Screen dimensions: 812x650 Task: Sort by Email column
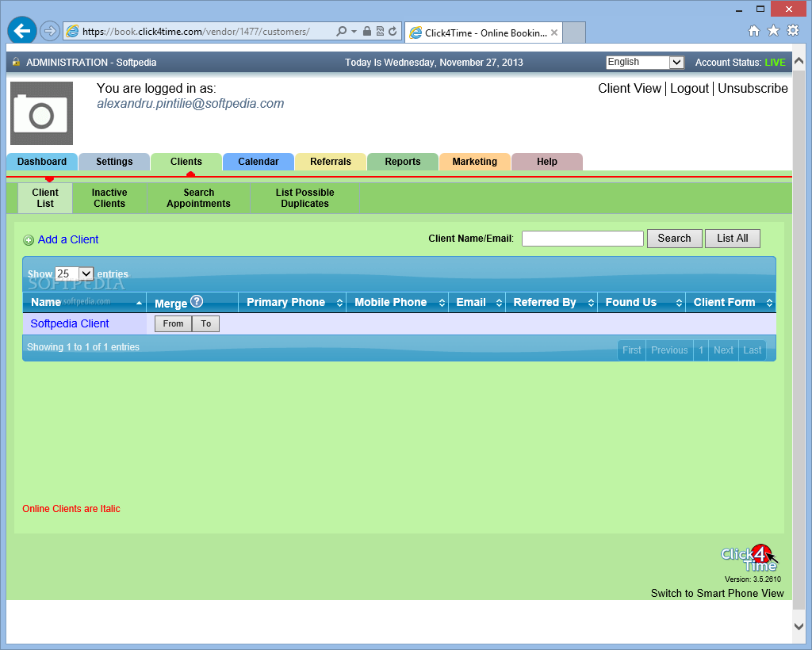pyautogui.click(x=477, y=302)
